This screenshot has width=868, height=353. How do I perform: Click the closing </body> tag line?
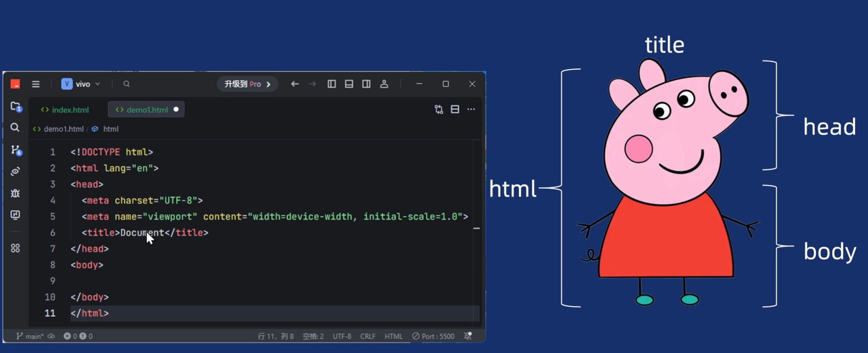coord(90,297)
